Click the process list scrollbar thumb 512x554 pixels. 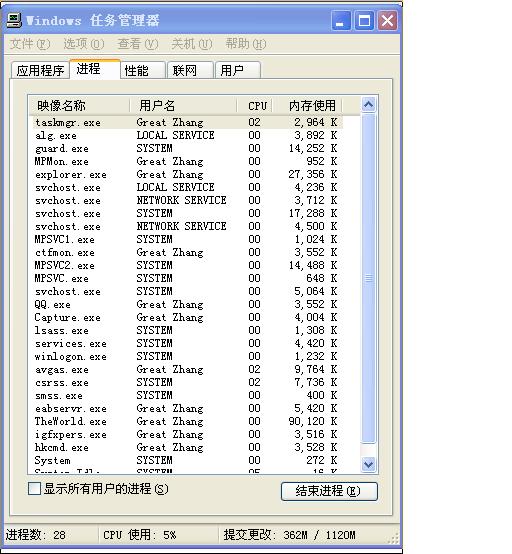pos(369,278)
